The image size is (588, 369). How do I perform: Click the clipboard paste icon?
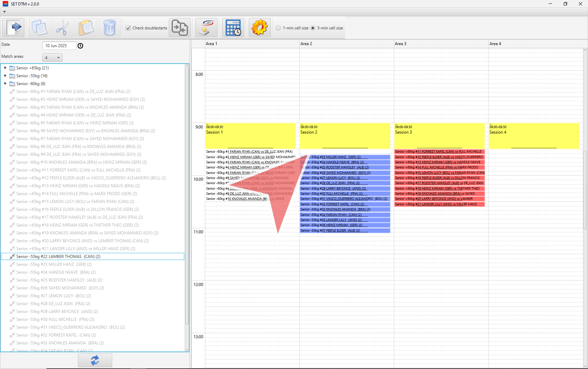86,28
